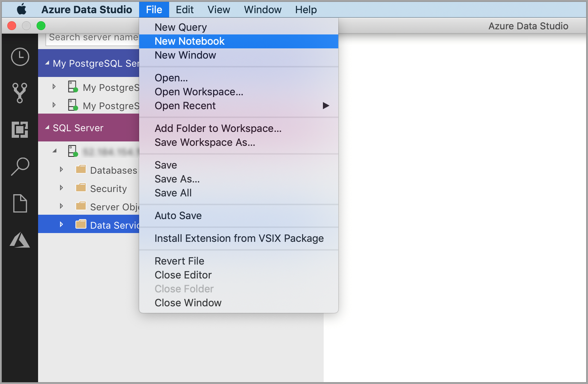Open the Azure Data Studio app menu
This screenshot has width=588, height=384.
87,10
